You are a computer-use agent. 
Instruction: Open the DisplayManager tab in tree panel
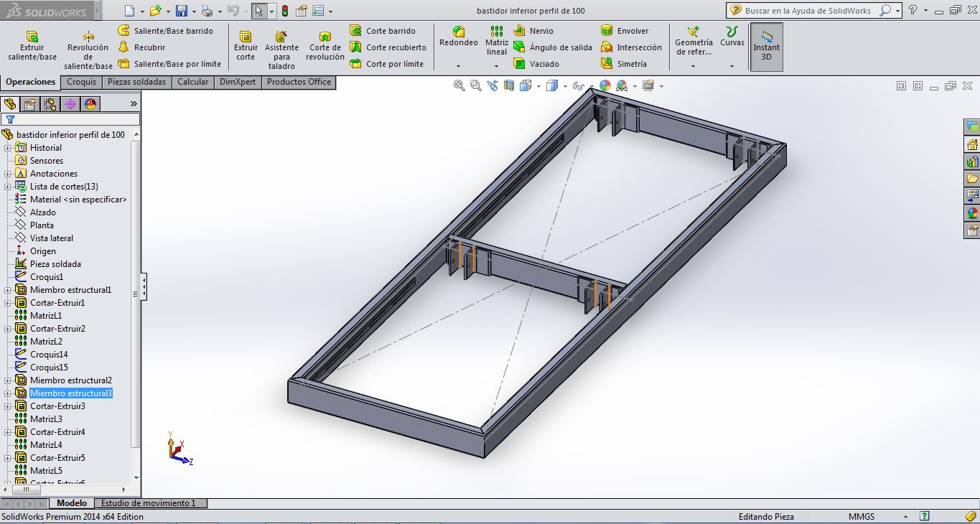(90, 104)
